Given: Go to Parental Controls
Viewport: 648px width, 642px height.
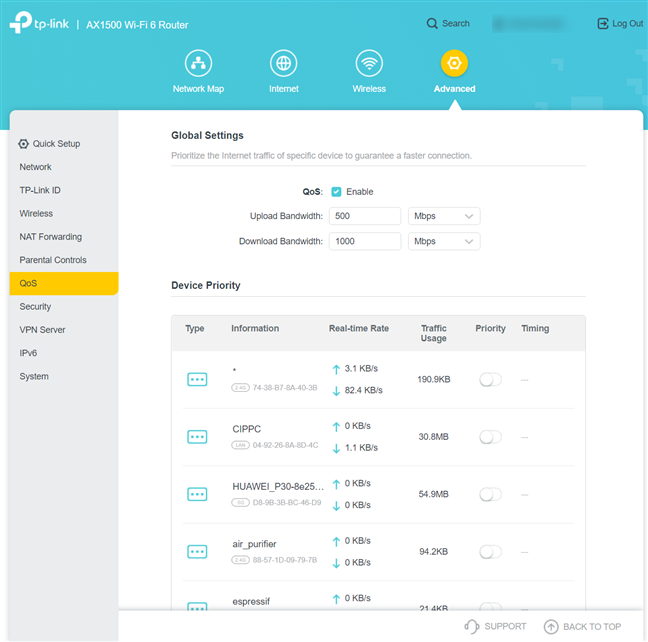Looking at the screenshot, I should [x=53, y=260].
